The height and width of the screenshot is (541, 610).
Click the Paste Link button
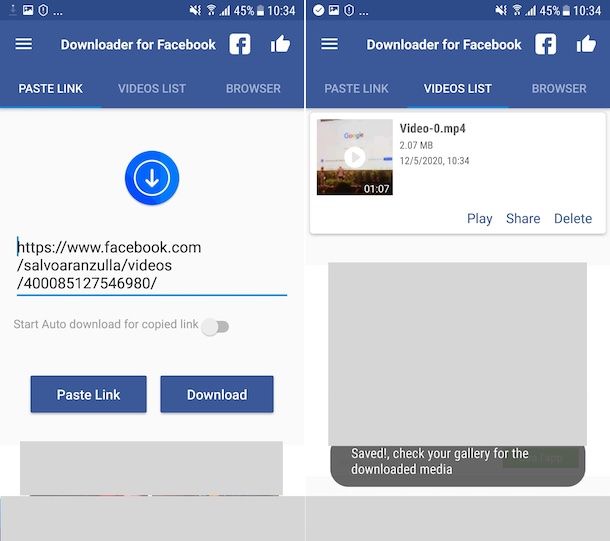[x=89, y=394]
